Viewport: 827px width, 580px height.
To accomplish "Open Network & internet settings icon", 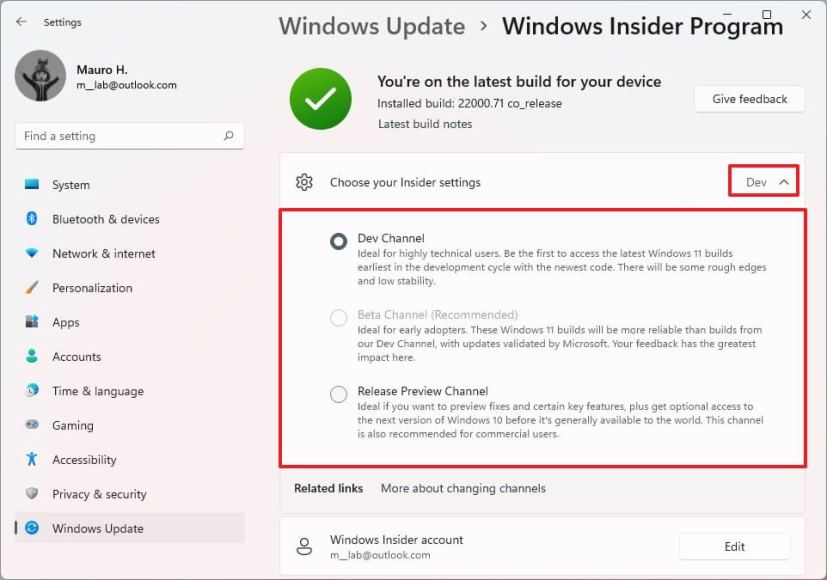I will point(31,253).
